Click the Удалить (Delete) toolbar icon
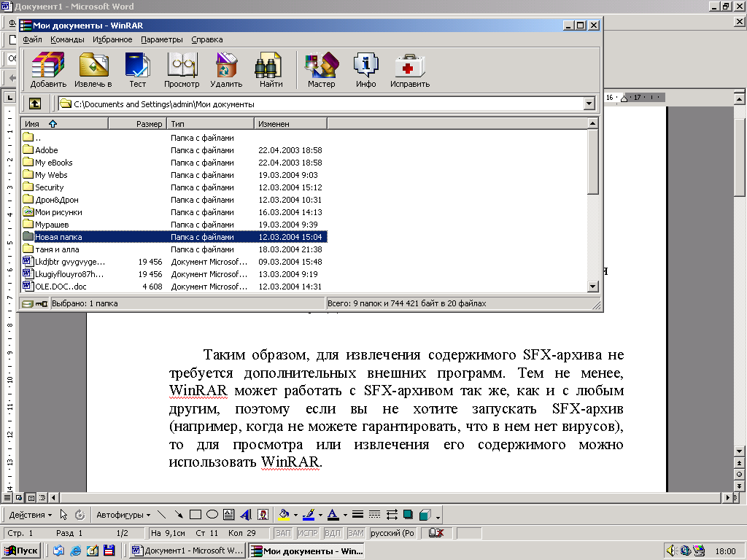Image resolution: width=747 pixels, height=560 pixels. pos(226,70)
